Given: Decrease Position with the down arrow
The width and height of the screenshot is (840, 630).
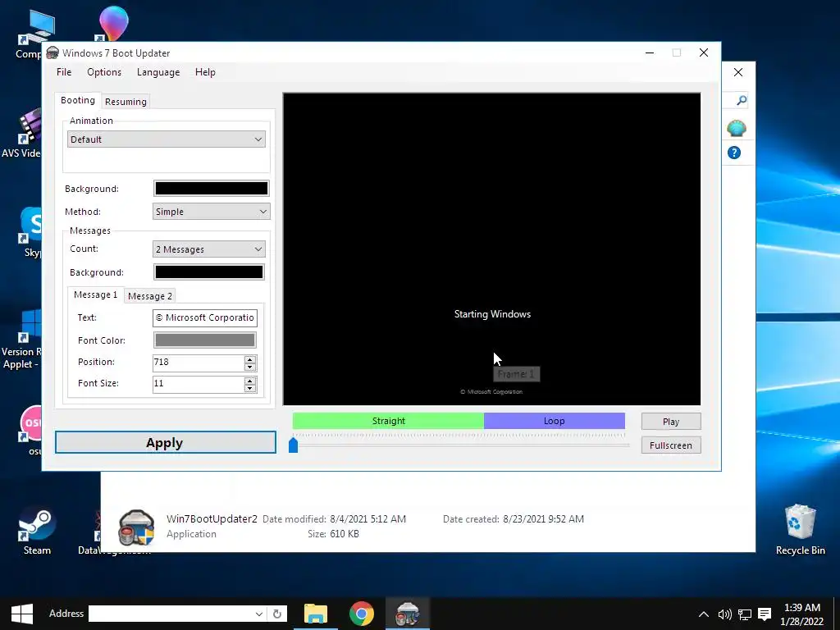Looking at the screenshot, I should 250,367.
